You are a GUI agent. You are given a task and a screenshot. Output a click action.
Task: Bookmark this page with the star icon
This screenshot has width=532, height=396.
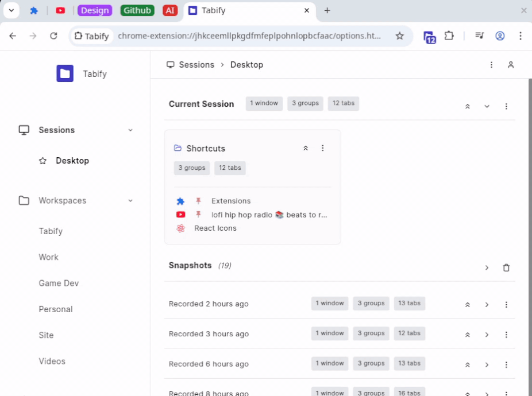(x=400, y=36)
